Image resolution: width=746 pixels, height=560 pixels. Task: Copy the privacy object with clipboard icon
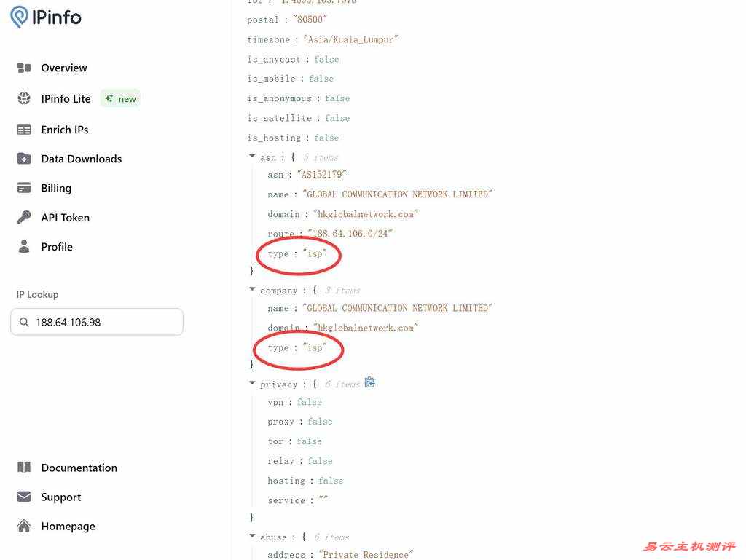pos(369,383)
